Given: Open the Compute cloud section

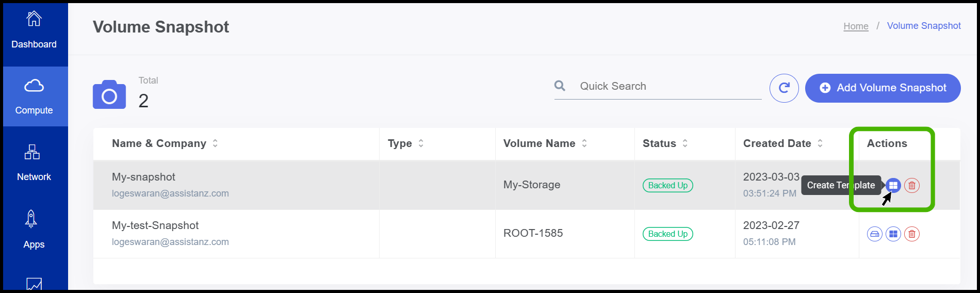Looking at the screenshot, I should tap(34, 96).
